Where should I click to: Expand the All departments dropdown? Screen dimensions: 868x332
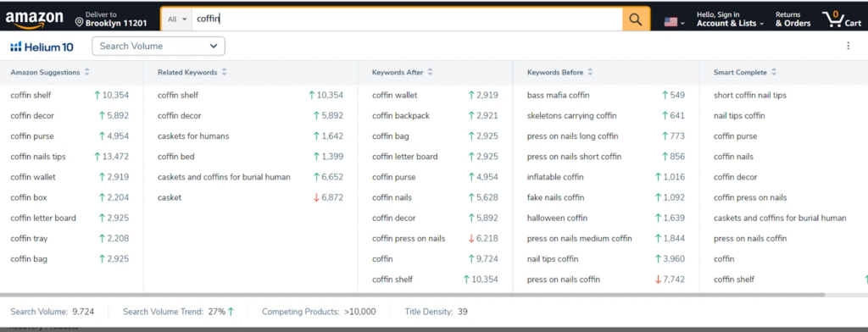[x=176, y=19]
